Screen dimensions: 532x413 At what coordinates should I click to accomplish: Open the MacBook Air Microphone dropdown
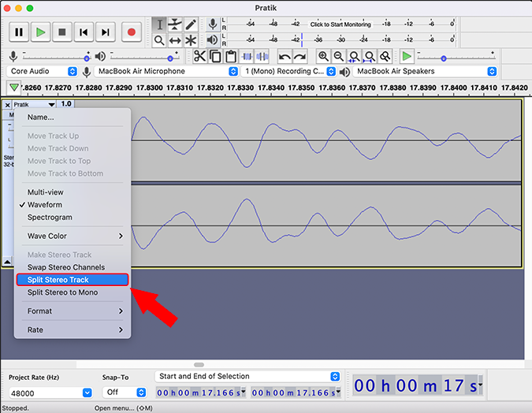pos(166,71)
